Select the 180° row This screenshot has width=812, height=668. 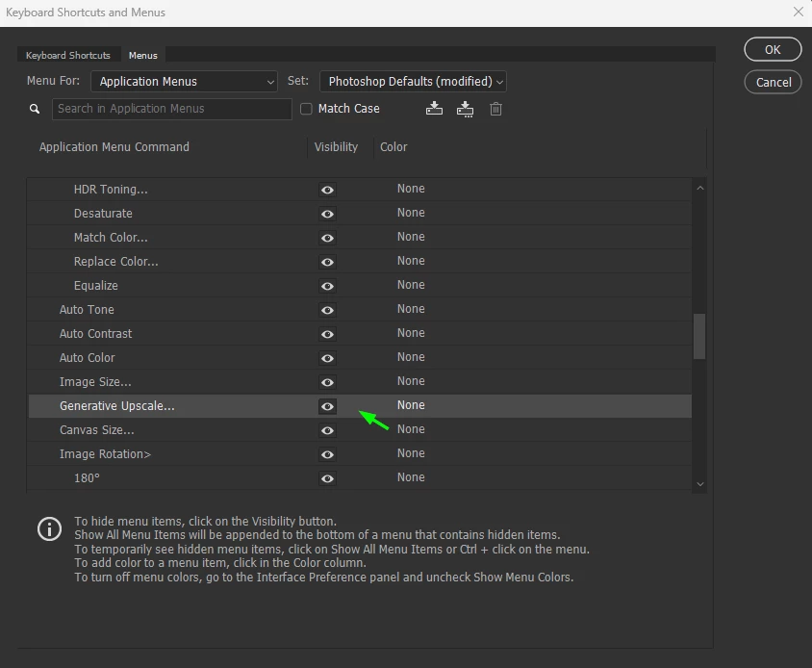point(360,477)
